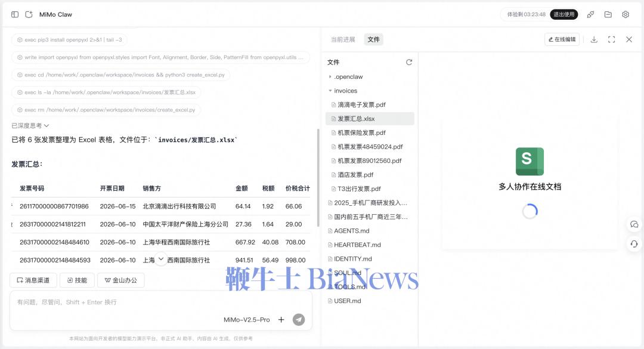Enter fullscreen preview icon
644x349 pixels.
point(612,39)
